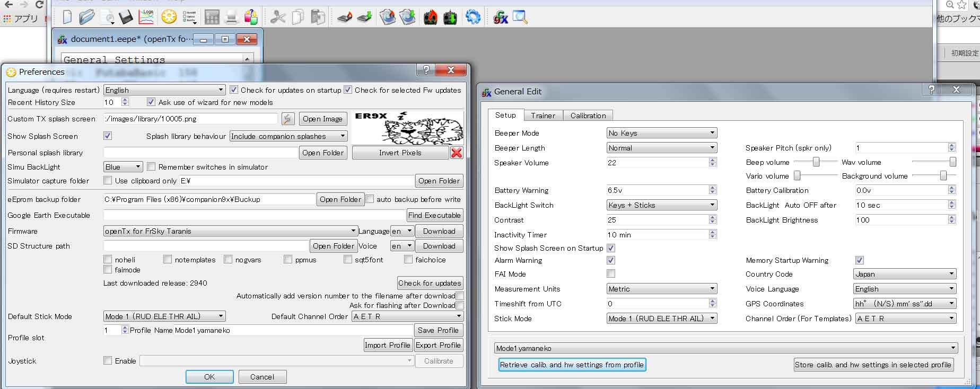This screenshot has width=980, height=389.
Task: Open Splash library behaviour dropdown
Action: click(x=288, y=136)
